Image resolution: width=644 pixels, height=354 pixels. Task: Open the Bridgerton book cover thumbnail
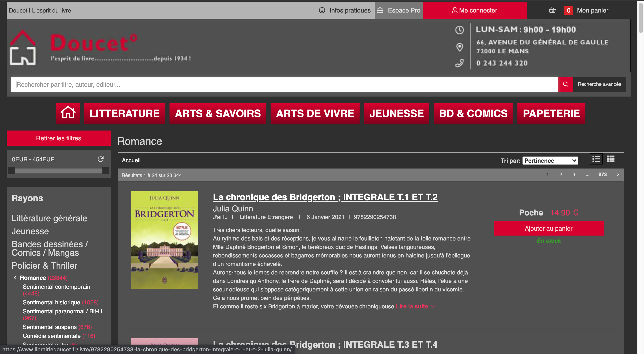[x=165, y=240]
